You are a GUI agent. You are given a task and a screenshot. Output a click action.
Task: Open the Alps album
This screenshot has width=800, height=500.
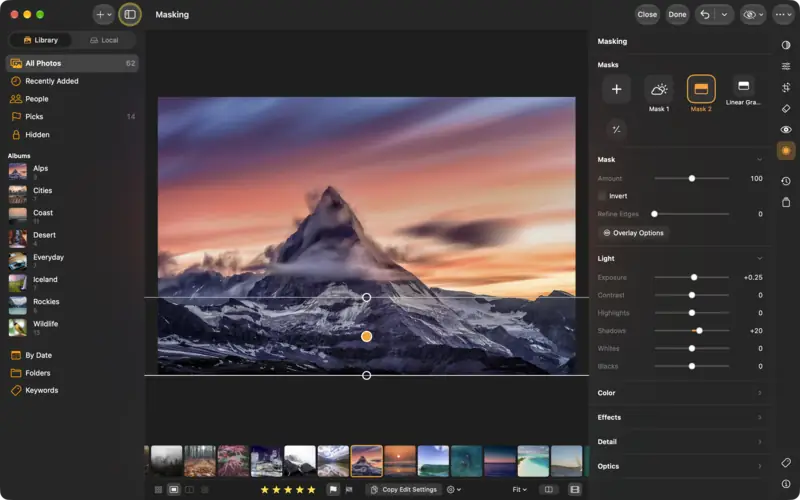pos(72,171)
